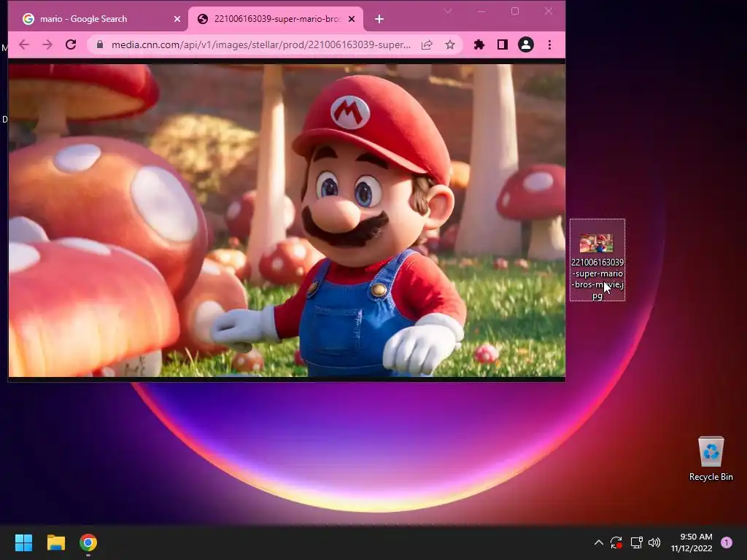Click the media.cnn.com address bar
This screenshot has width=747, height=560.
tap(260, 44)
